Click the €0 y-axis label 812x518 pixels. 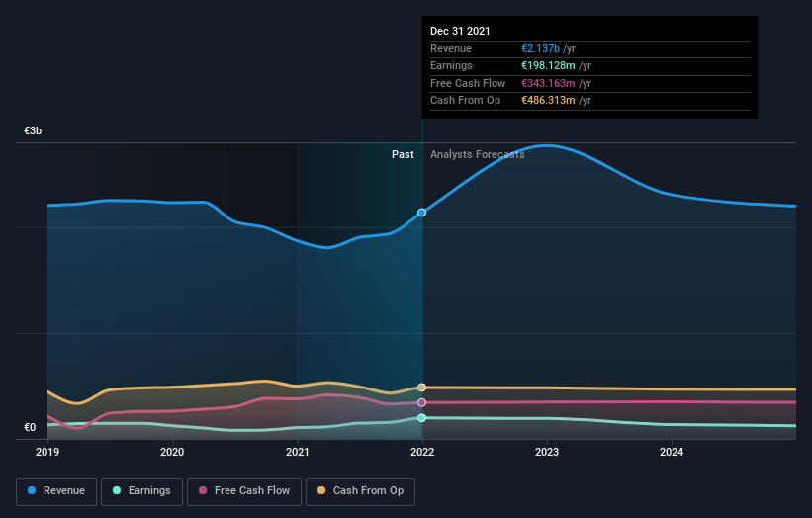[x=30, y=427]
